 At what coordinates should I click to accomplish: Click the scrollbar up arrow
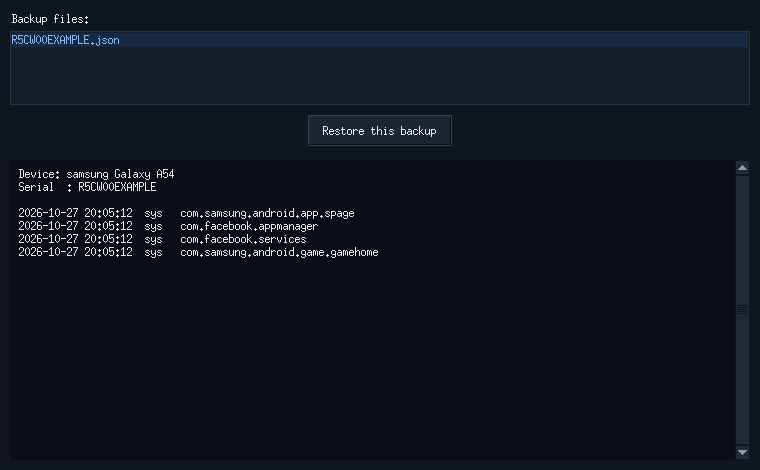point(742,168)
